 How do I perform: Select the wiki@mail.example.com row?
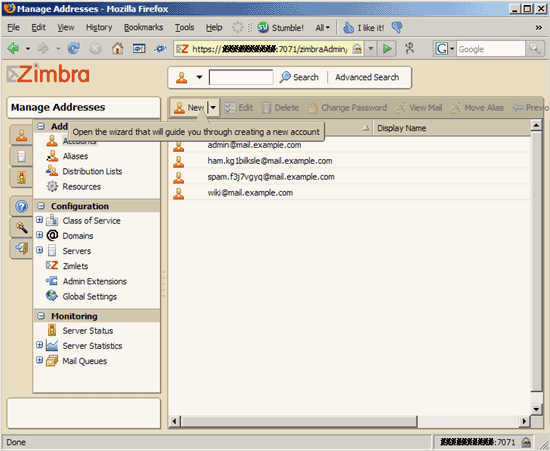click(x=350, y=193)
